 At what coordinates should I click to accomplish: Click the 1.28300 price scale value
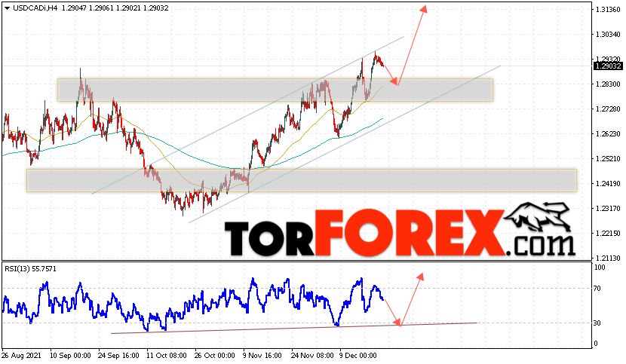[607, 84]
